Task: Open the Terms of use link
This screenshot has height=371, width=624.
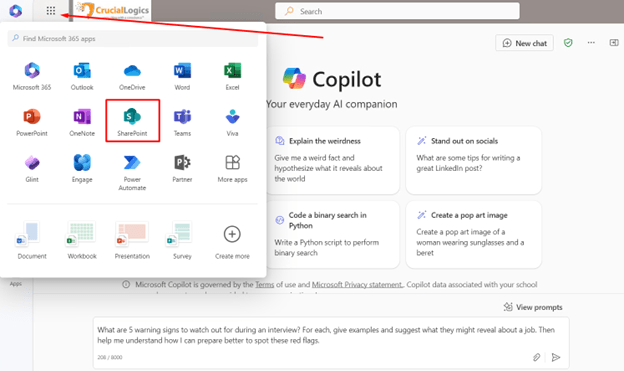Action: coord(265,285)
